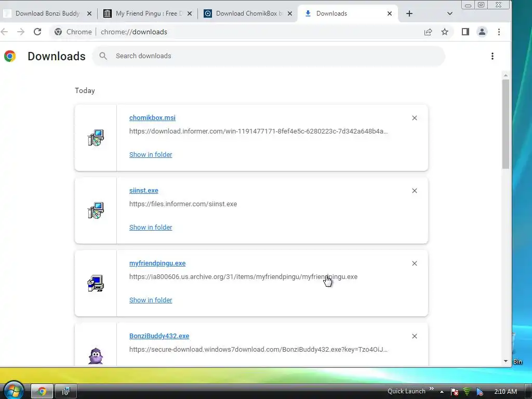The height and width of the screenshot is (399, 532).
Task: Show myfriendpingu.exe in folder
Action: click(x=151, y=300)
